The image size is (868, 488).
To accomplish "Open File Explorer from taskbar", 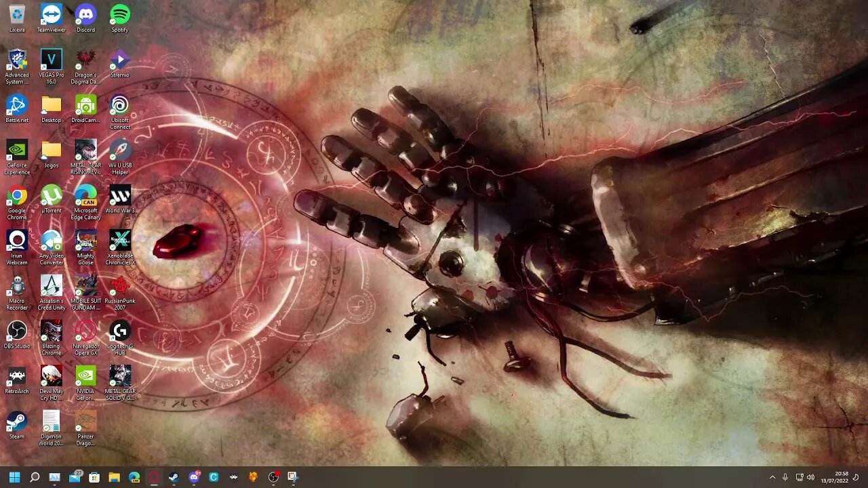I will 114,477.
